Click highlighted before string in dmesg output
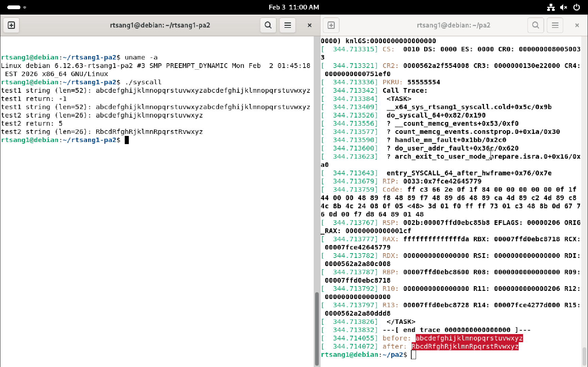 coord(469,338)
